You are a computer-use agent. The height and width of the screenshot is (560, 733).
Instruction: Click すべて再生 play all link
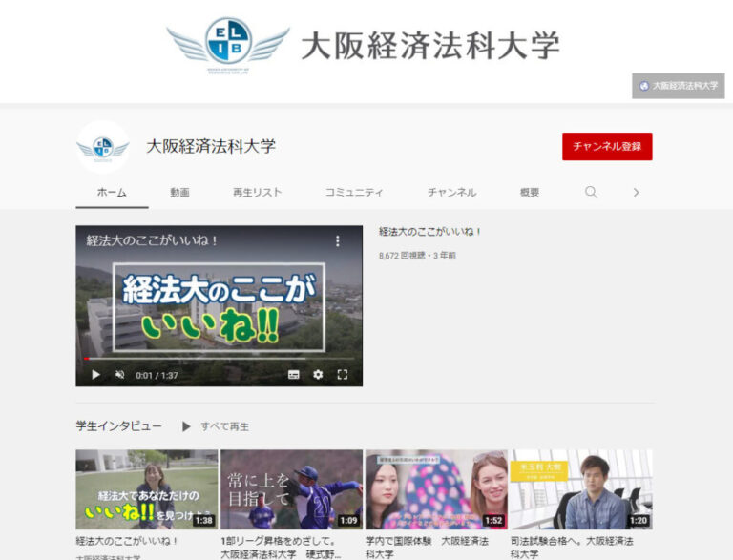(x=216, y=426)
